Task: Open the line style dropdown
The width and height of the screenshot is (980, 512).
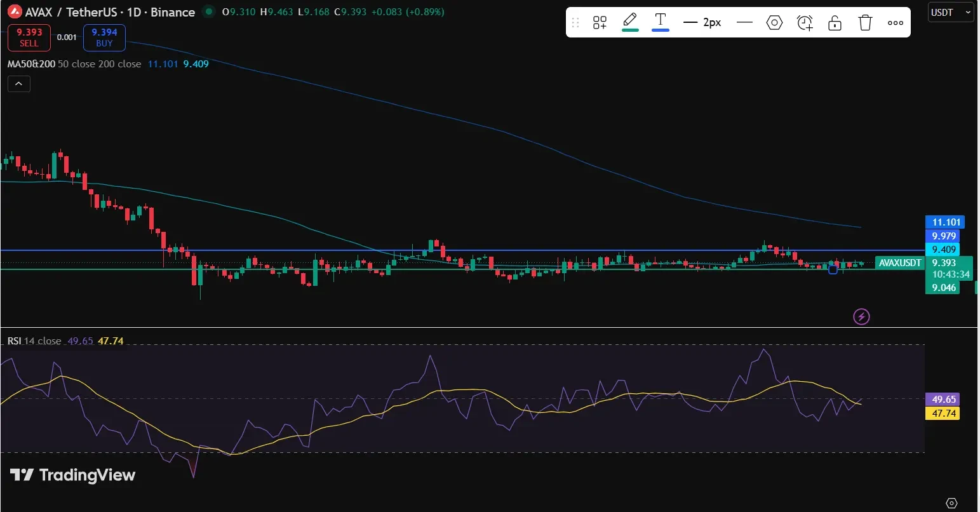Action: pyautogui.click(x=744, y=23)
